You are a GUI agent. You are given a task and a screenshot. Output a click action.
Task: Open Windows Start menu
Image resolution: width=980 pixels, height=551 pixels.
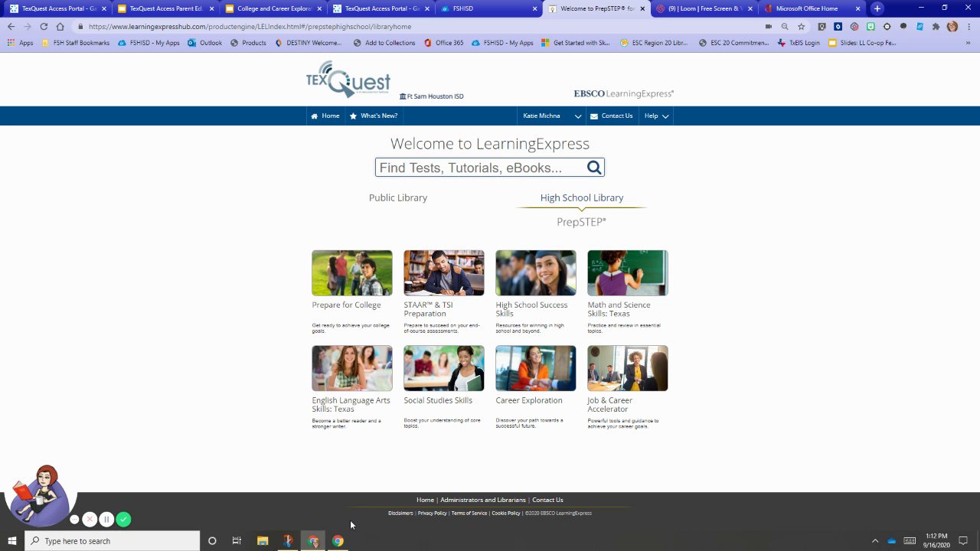[x=11, y=541]
